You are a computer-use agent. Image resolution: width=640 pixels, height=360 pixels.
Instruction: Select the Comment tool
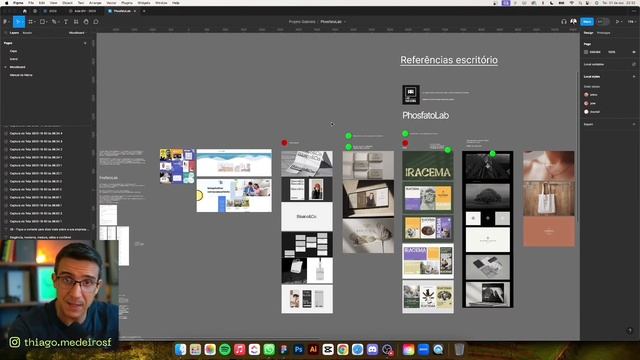(96, 22)
